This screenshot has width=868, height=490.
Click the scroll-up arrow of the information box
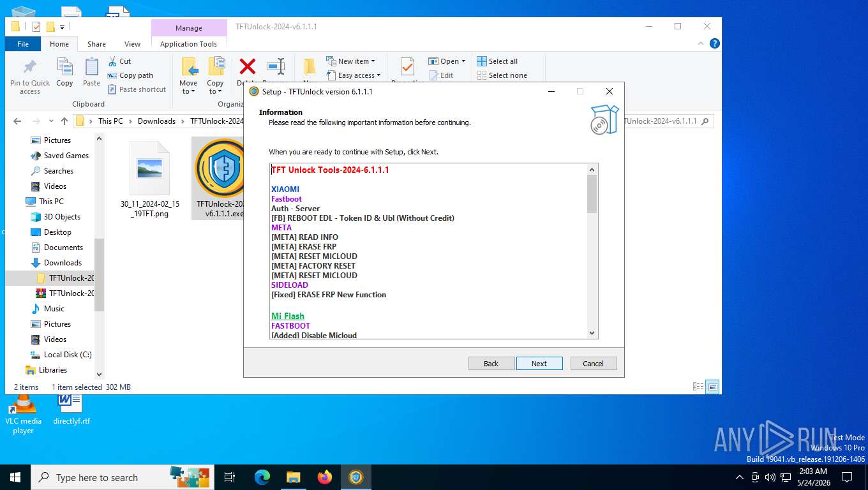pyautogui.click(x=592, y=170)
